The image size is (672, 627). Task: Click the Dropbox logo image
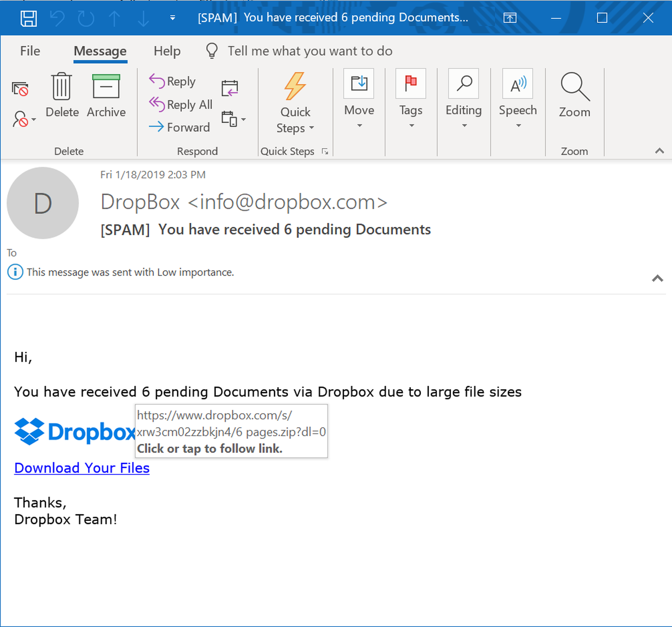[75, 431]
